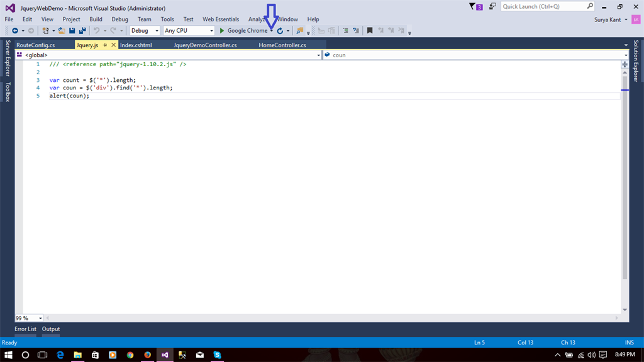Switch to the RouteConfig.cs tab

click(36, 45)
